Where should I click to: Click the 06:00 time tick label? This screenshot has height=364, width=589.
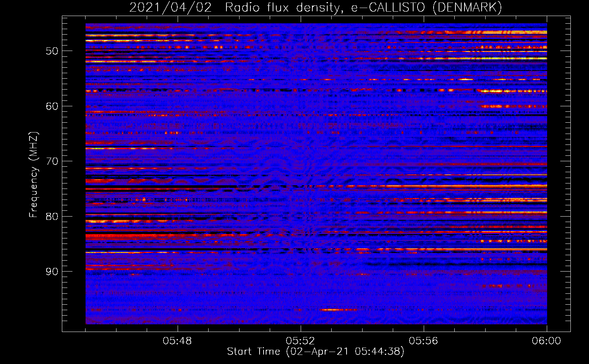click(546, 341)
